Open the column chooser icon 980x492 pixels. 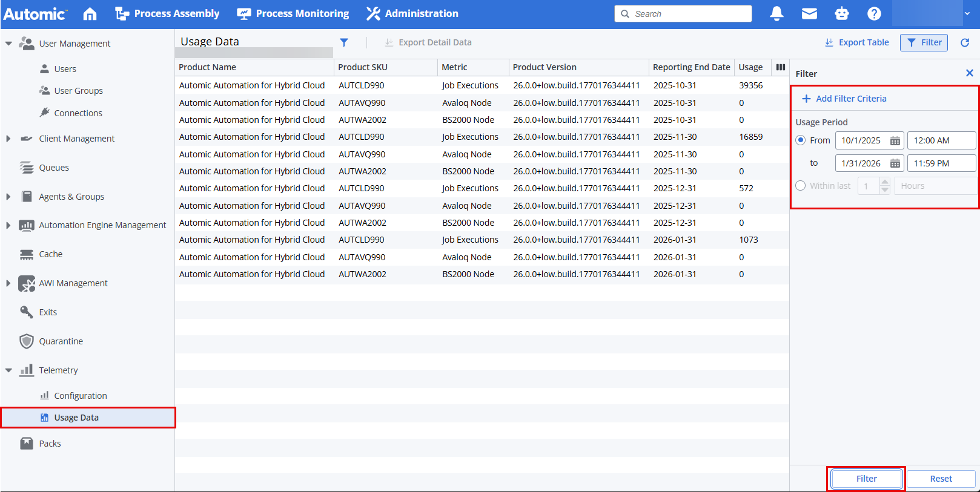click(x=781, y=67)
